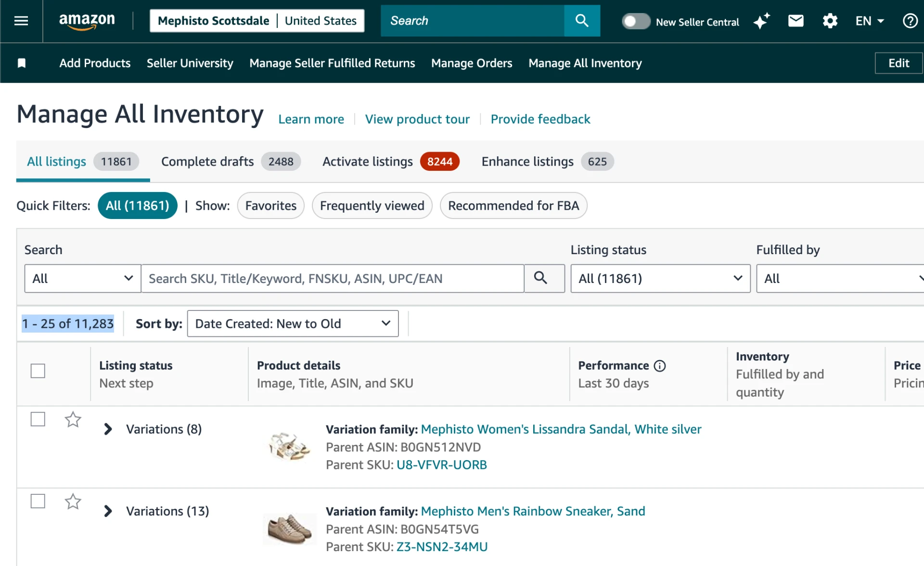Switch to Enhance listings tab

click(x=547, y=162)
